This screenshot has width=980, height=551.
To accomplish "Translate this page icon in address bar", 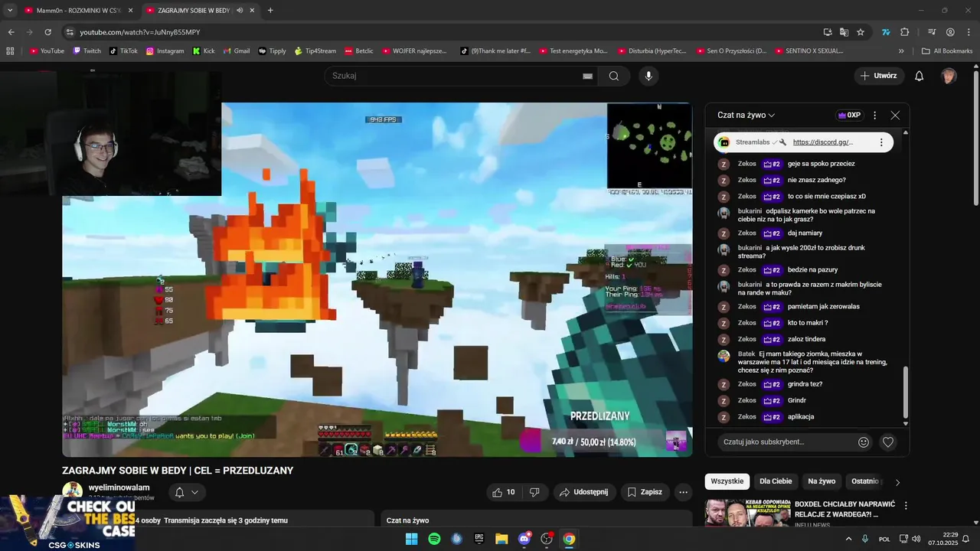I will pos(844,32).
